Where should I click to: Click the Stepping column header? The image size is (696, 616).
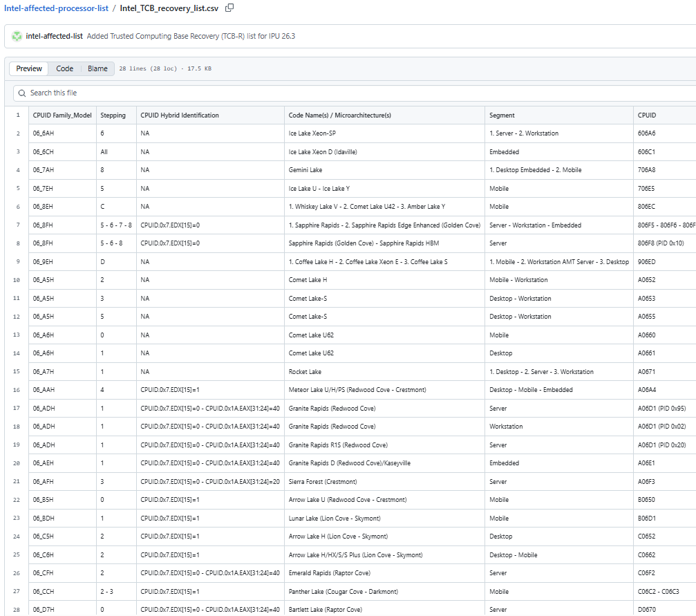[116, 115]
